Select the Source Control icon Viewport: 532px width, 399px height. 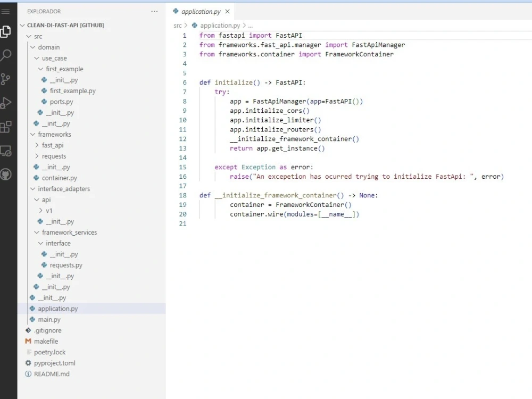[7, 79]
